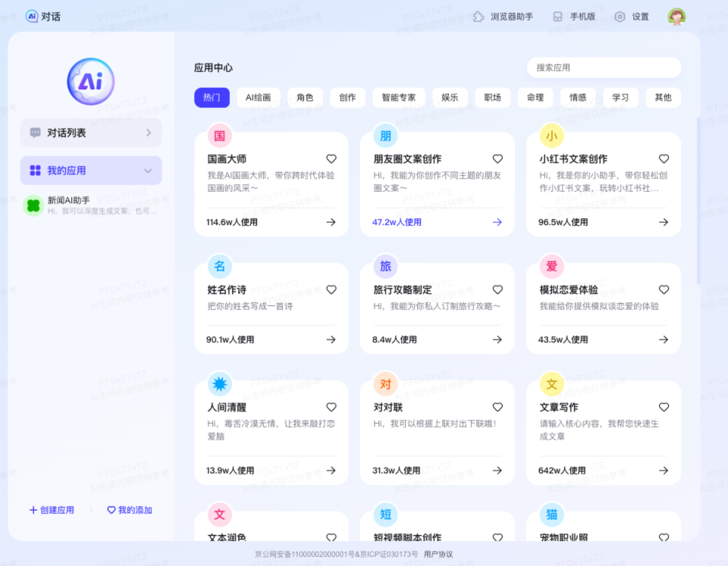Click the arrow on 对对联 card
728x566 pixels.
[x=497, y=471]
